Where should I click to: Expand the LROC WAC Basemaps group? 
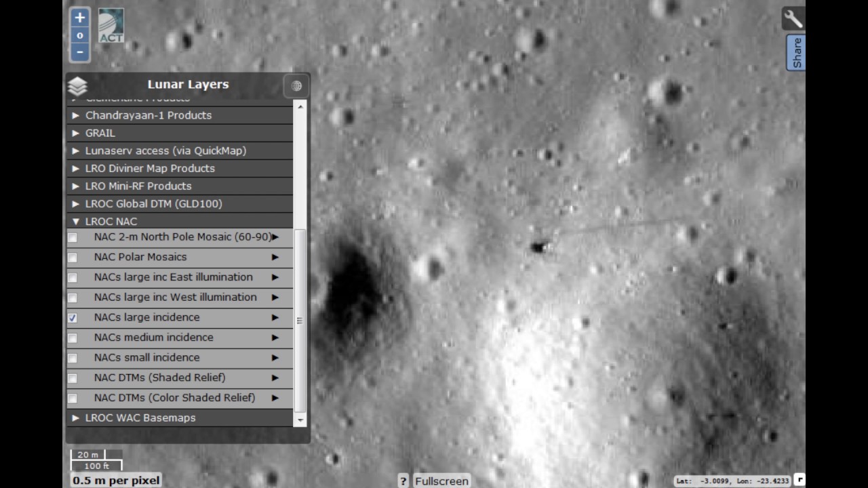point(76,418)
